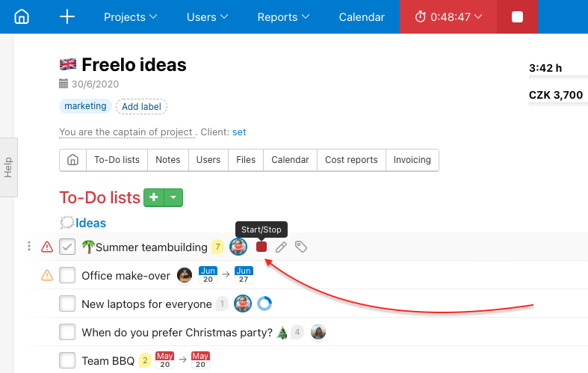
Task: Click the set client link
Action: 239,132
